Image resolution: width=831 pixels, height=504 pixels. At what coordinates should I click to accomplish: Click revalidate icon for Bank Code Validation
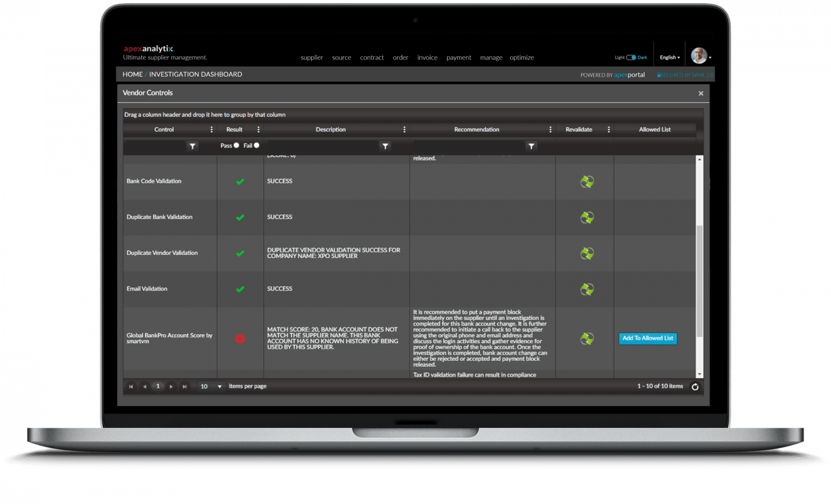pos(587,181)
